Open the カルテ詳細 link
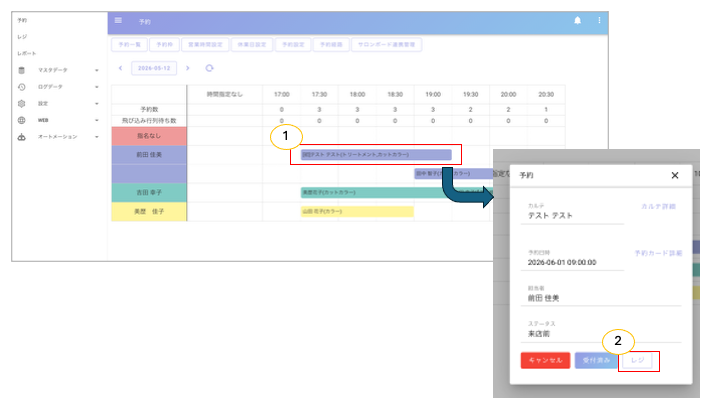 [658, 207]
